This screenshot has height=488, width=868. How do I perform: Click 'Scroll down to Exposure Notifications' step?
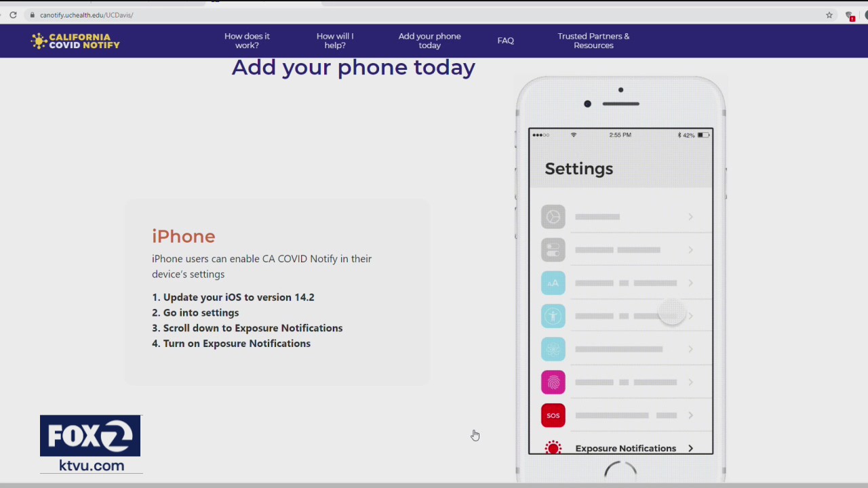[x=248, y=328]
